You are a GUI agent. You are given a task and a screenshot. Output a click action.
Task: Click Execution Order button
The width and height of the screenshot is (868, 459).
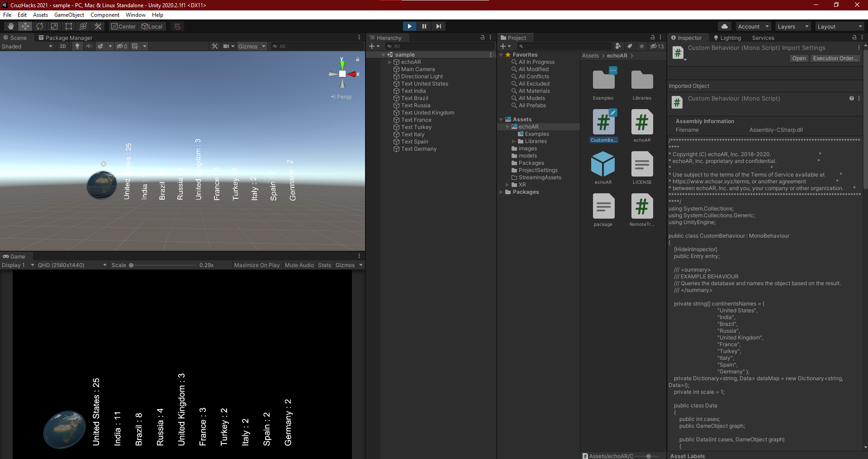(835, 58)
